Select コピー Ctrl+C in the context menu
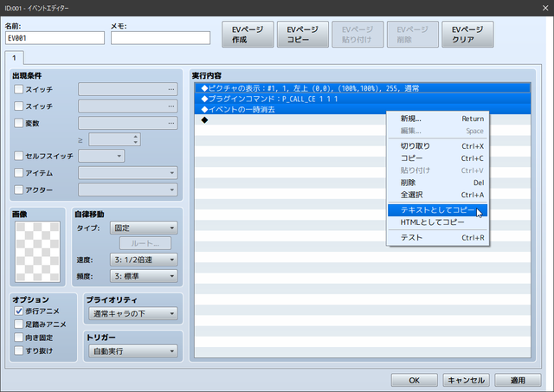Viewport: 554px width, 392px height. [437, 158]
